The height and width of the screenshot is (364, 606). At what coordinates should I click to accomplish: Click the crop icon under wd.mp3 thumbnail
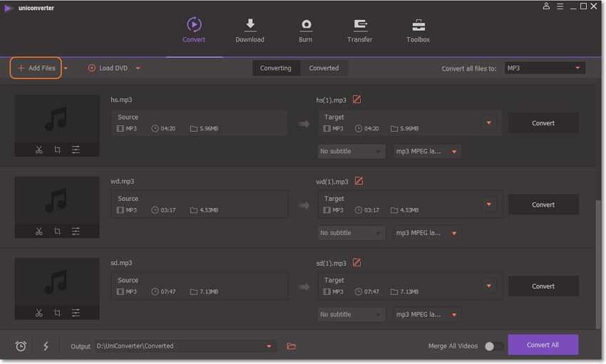pyautogui.click(x=57, y=231)
